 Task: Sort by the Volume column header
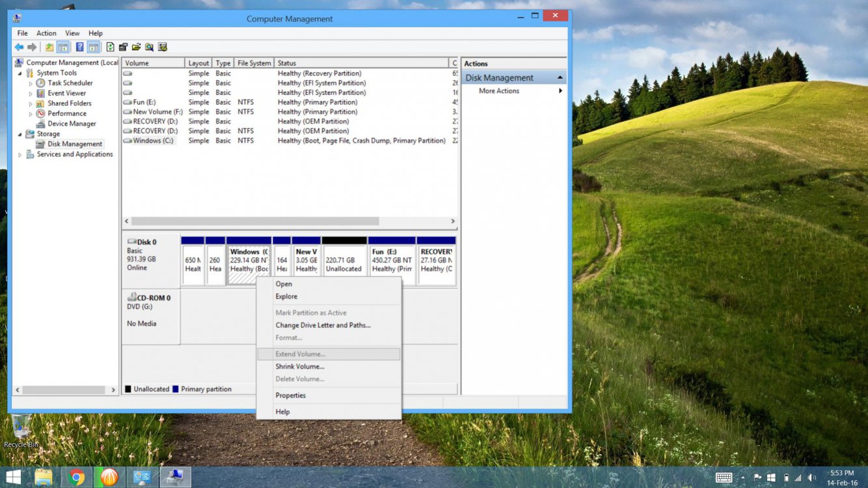[153, 63]
